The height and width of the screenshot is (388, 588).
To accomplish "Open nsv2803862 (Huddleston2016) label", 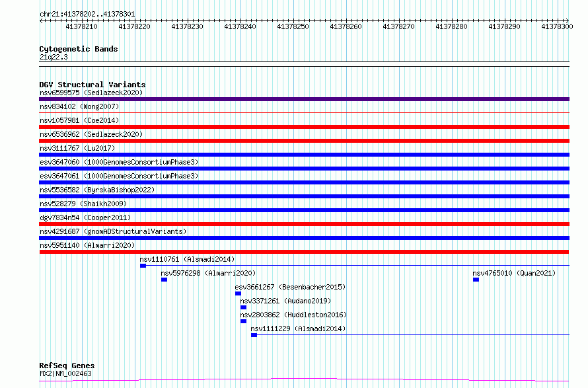I will pos(293,315).
